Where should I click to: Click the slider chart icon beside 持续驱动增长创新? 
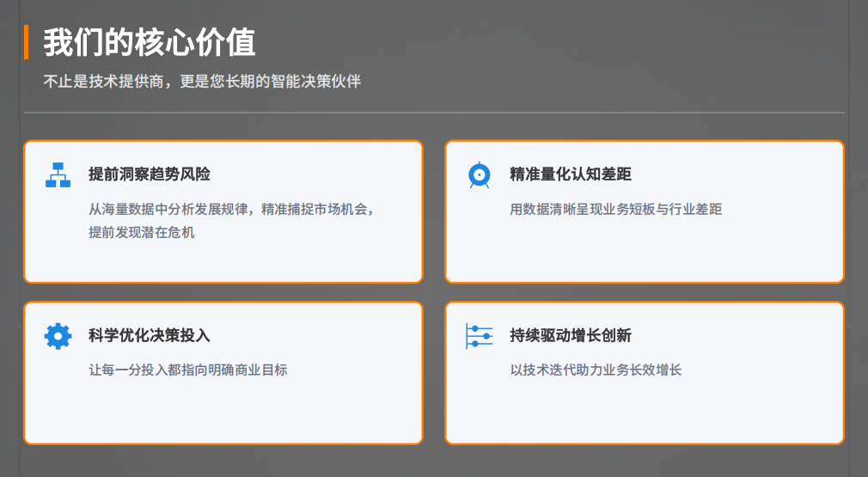pos(479,335)
